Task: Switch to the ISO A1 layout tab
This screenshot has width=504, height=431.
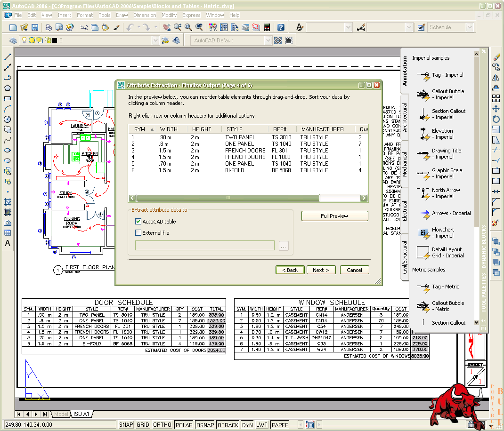Action: [81, 414]
